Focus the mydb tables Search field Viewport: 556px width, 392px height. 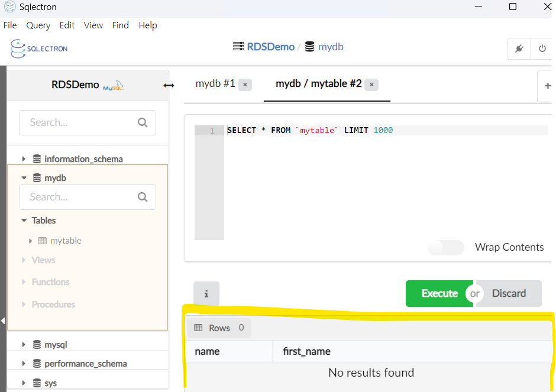click(x=88, y=197)
